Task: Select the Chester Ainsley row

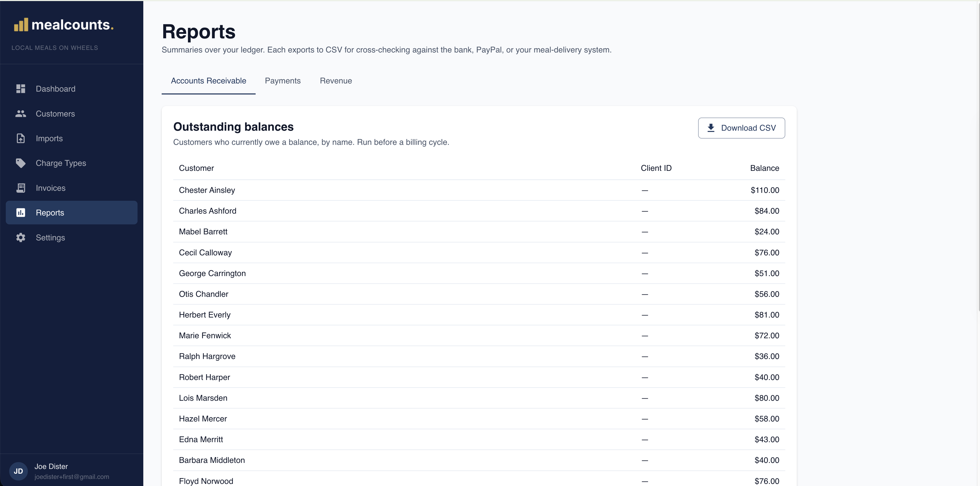Action: click(479, 190)
